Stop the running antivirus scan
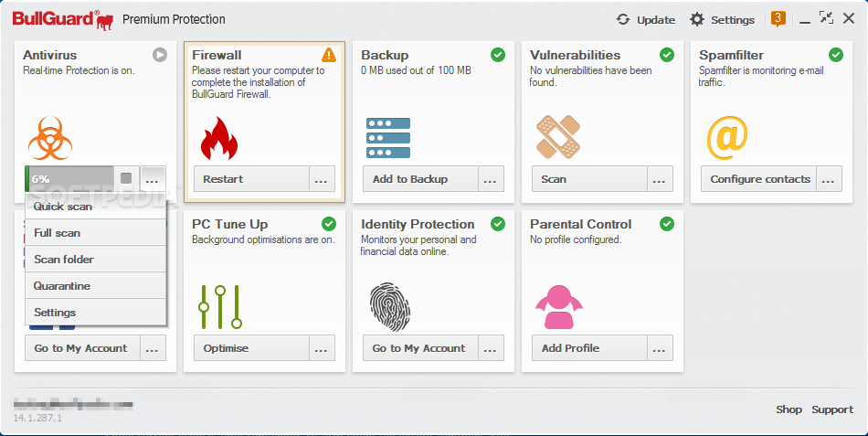The width and height of the screenshot is (868, 436). click(126, 178)
